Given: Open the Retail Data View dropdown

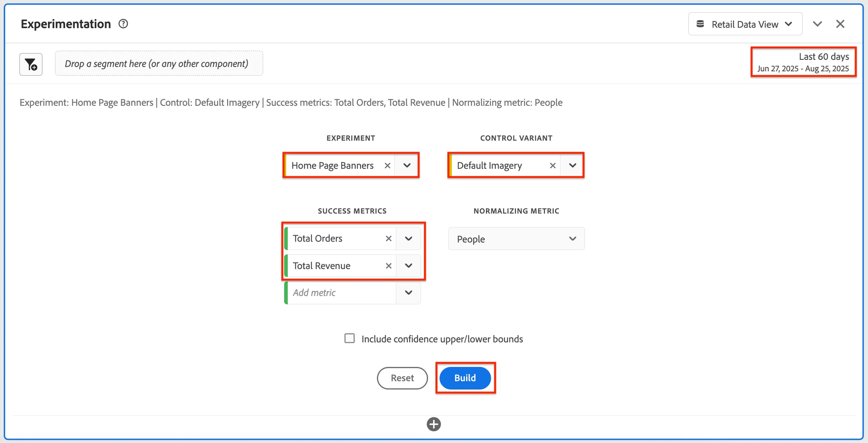Looking at the screenshot, I should tap(745, 24).
